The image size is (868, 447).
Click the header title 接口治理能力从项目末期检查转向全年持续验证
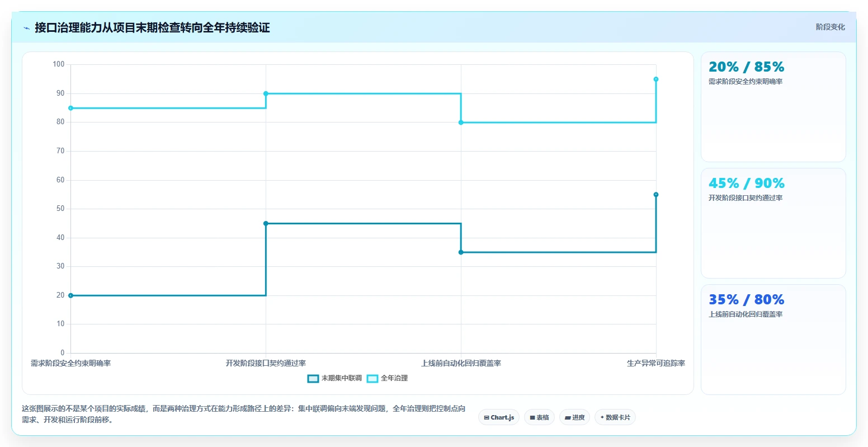[152, 27]
